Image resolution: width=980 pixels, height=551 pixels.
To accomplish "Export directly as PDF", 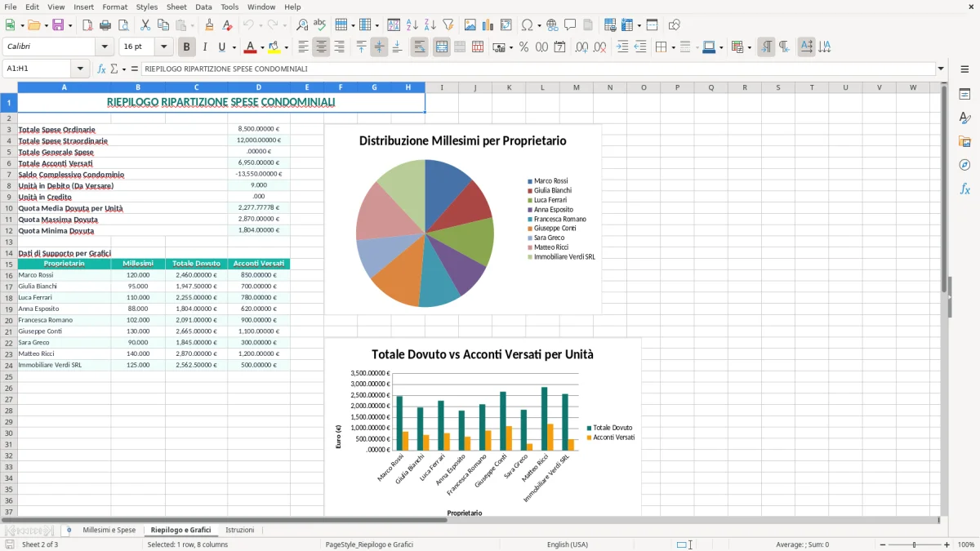I will [x=87, y=25].
